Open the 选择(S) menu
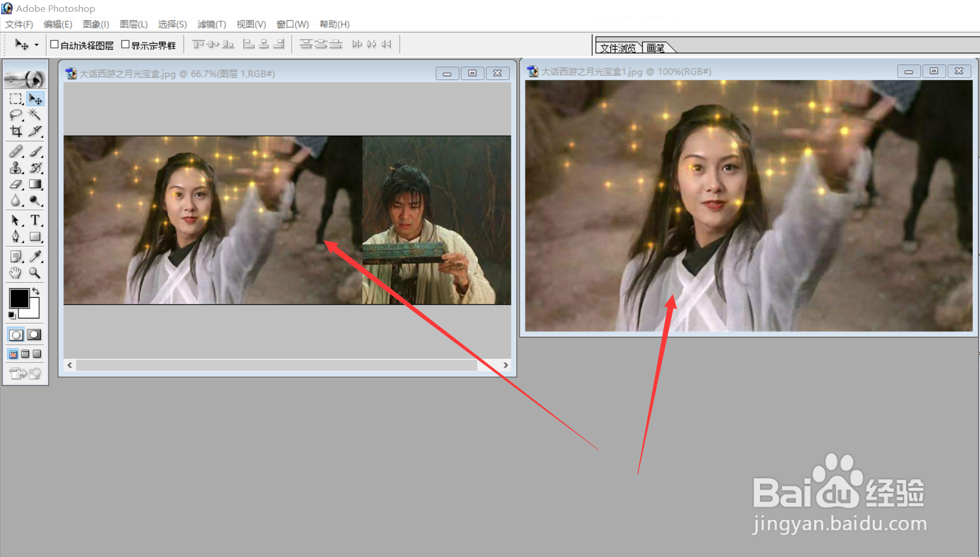This screenshot has height=557, width=980. pyautogui.click(x=172, y=24)
